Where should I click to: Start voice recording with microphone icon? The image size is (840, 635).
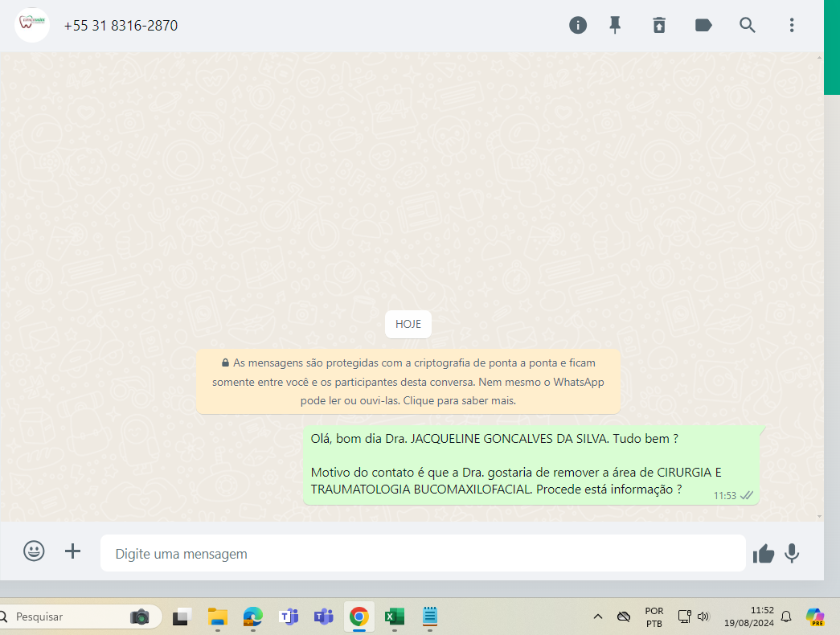pyautogui.click(x=792, y=554)
